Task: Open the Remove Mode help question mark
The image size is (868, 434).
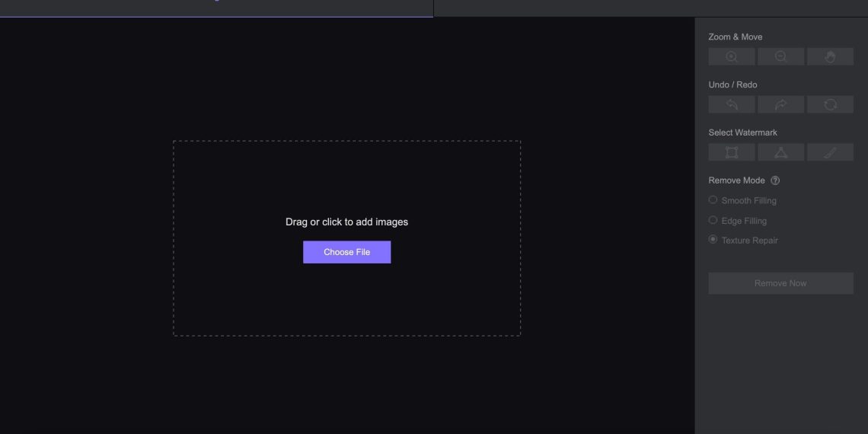Action: pos(775,181)
